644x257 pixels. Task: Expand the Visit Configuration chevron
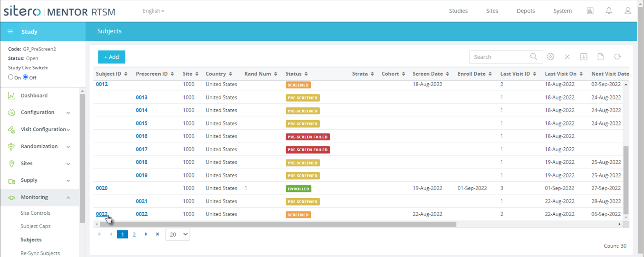tap(68, 130)
